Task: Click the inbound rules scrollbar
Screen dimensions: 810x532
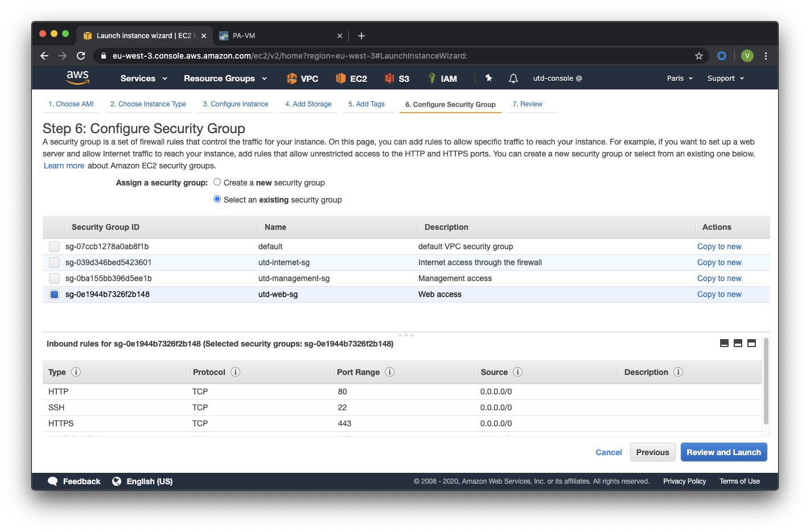Action: [766, 381]
